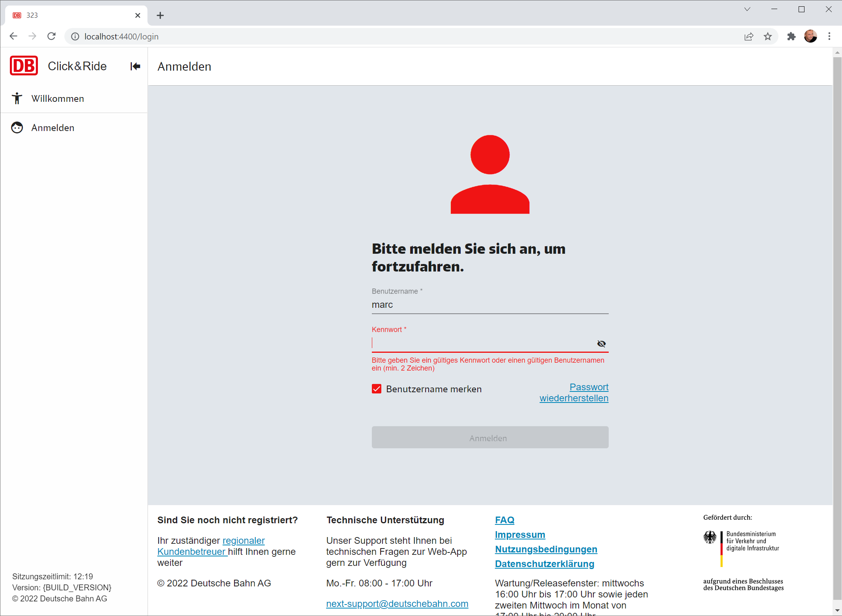
Task: Toggle password visibility eye icon
Action: (601, 344)
